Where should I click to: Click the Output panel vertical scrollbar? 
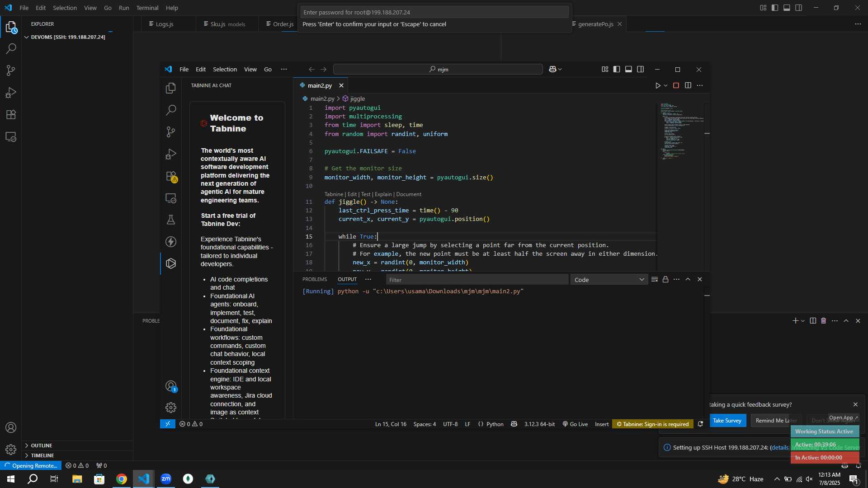(707, 352)
